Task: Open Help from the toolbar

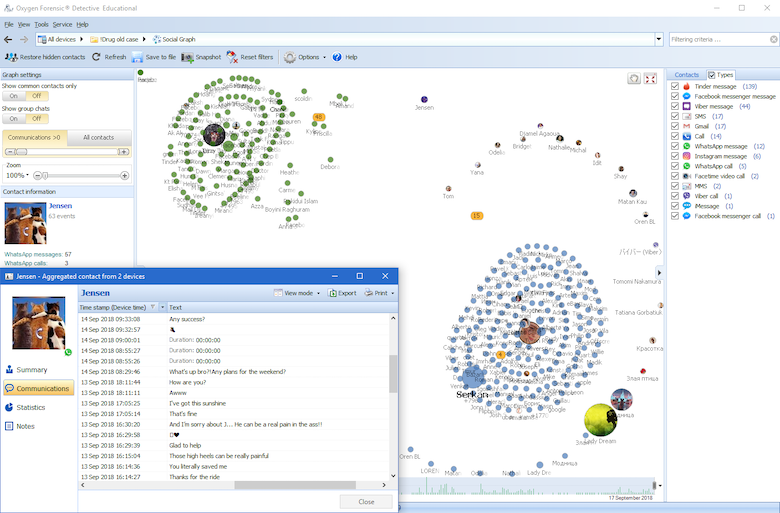Action: click(345, 57)
